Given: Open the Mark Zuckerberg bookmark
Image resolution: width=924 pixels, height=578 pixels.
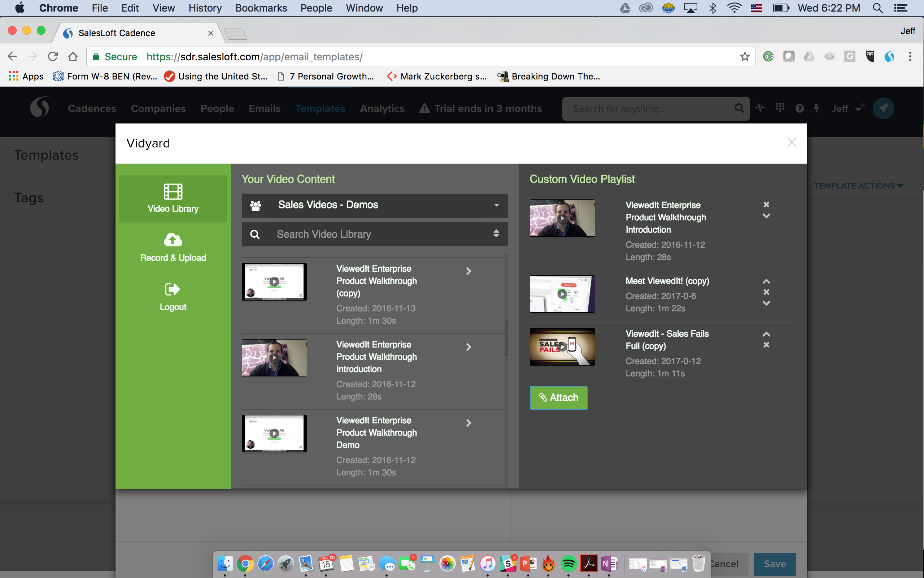Looking at the screenshot, I should coord(436,77).
